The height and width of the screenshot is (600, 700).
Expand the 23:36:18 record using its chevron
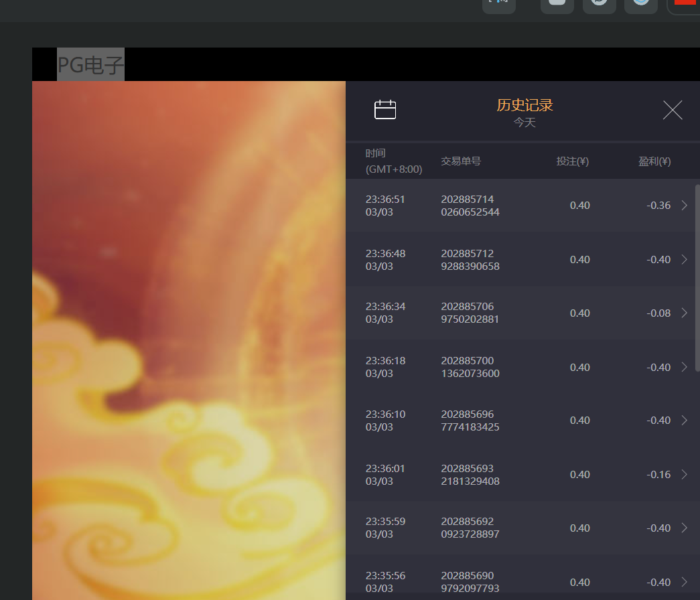(x=684, y=367)
